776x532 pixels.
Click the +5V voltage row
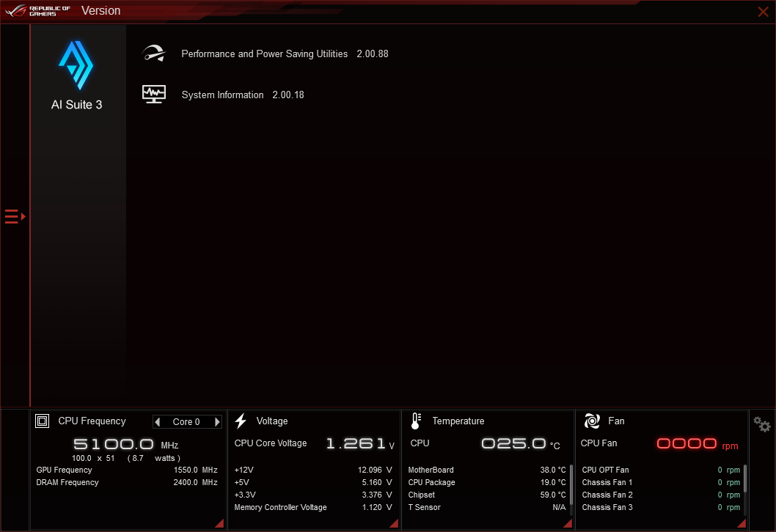[x=313, y=483]
